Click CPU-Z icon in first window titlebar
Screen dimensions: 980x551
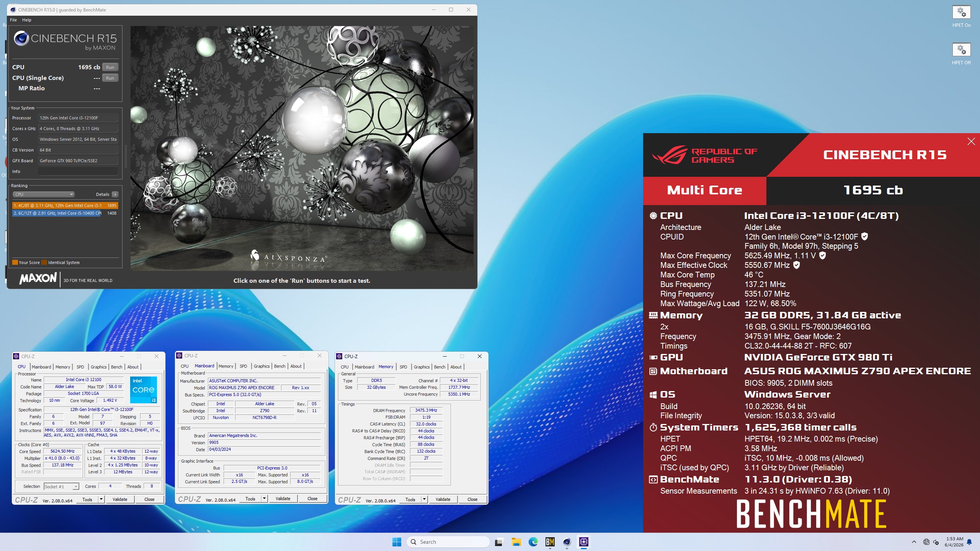(x=16, y=357)
